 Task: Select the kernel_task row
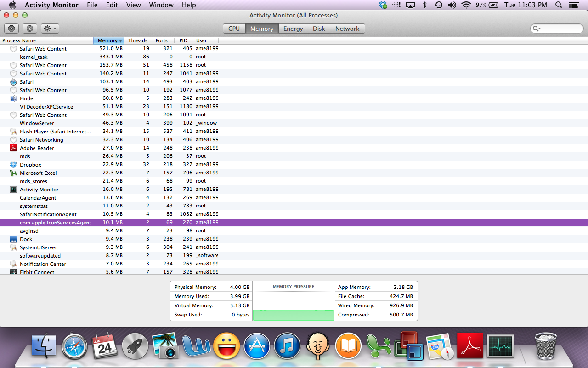[294, 57]
